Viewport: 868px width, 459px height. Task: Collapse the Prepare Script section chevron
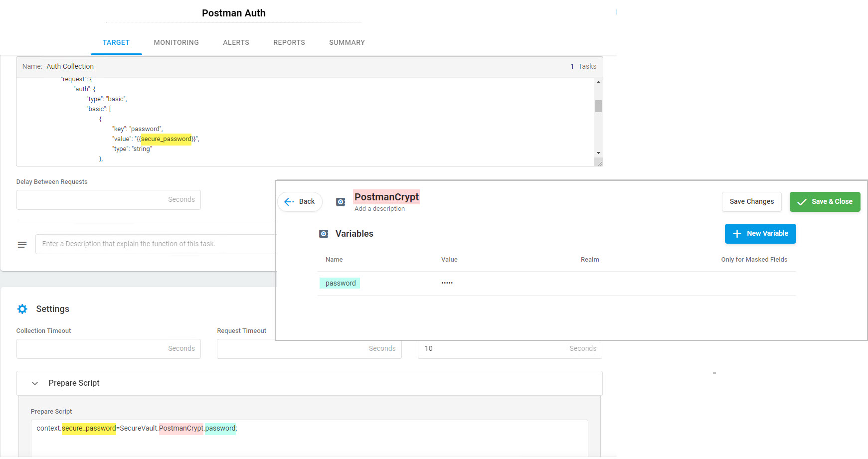tap(35, 383)
